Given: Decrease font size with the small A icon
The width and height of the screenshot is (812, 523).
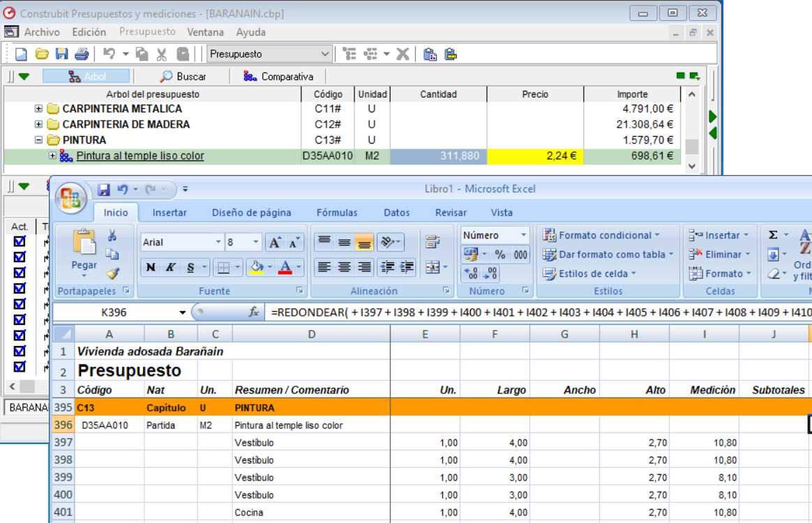Looking at the screenshot, I should (x=294, y=243).
